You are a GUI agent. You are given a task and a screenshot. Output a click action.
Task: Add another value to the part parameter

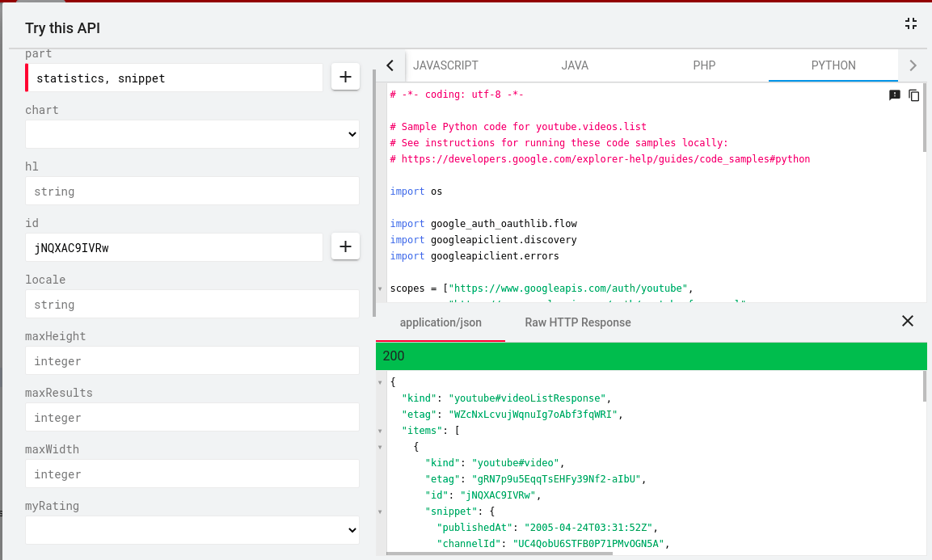click(345, 77)
